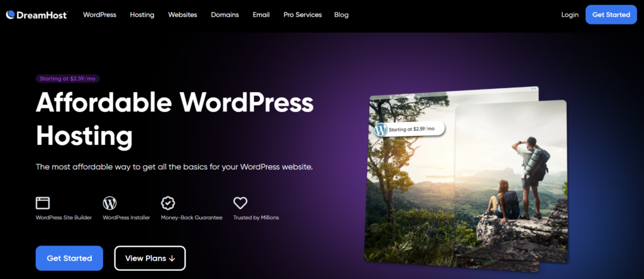The image size is (644, 279).
Task: Click the WordPress logo on hero image badge
Action: point(380,129)
